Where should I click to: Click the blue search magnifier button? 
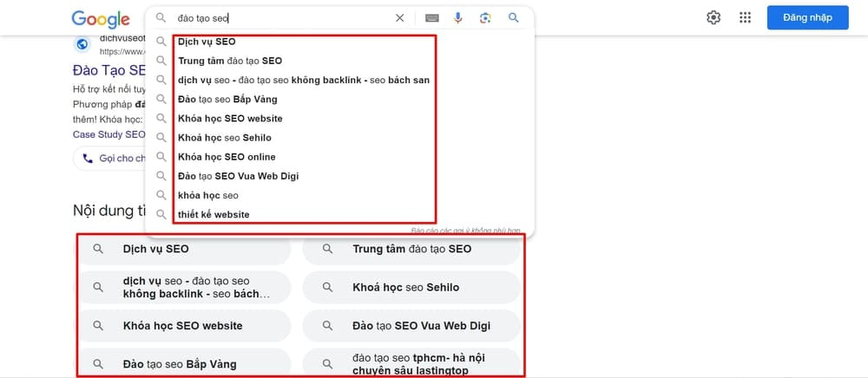tap(514, 17)
